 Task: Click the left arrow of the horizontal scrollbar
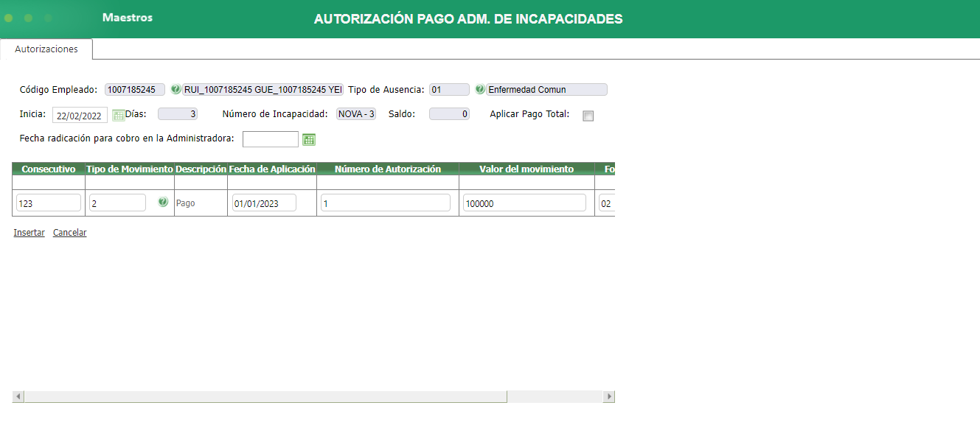click(18, 396)
